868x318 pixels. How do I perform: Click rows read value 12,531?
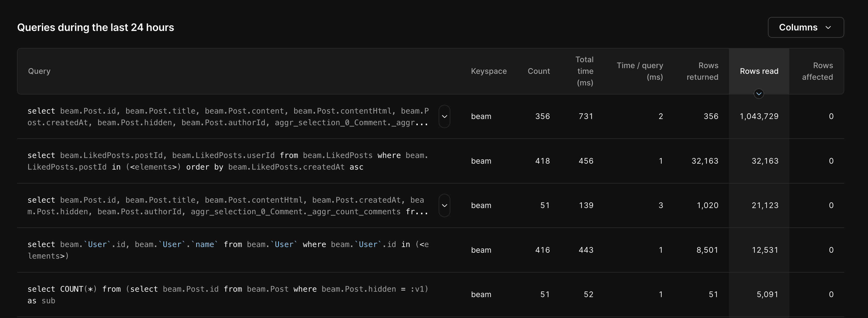click(x=765, y=250)
